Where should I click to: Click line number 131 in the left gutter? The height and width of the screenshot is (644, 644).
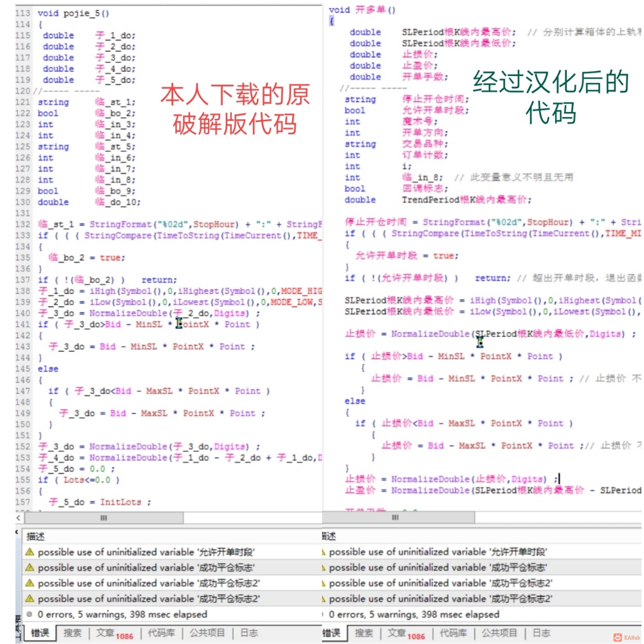click(x=23, y=213)
